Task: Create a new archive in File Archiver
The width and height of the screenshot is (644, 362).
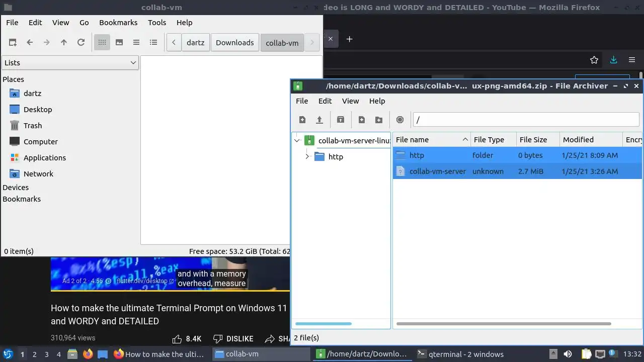Action: [x=302, y=120]
